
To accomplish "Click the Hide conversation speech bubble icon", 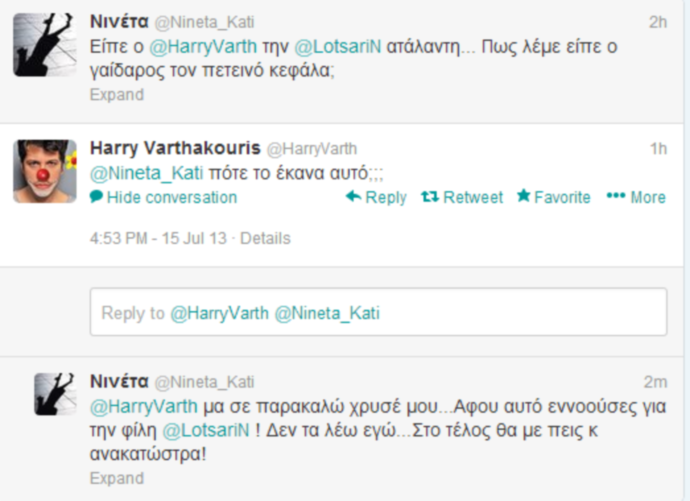I will click(x=96, y=197).
